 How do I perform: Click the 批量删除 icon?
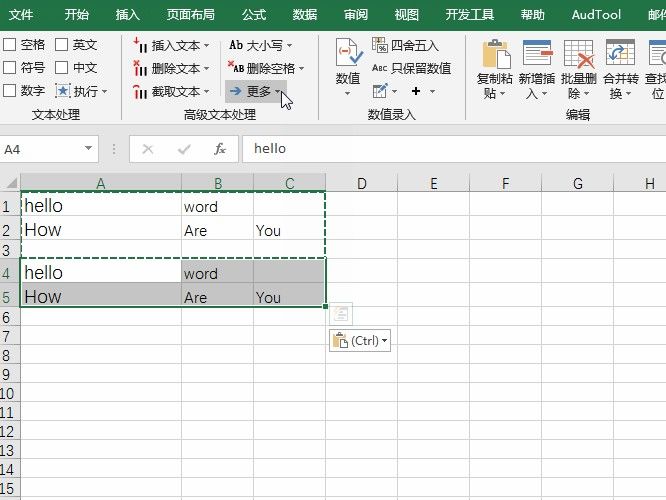(x=579, y=54)
